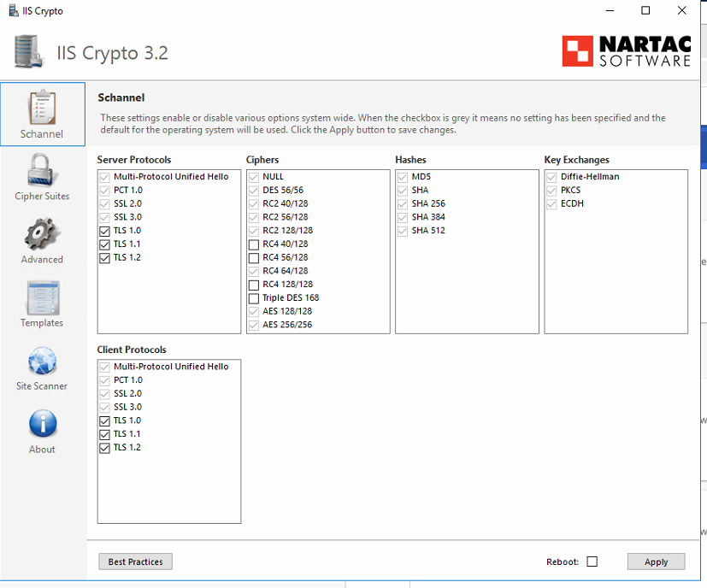Screen dimensions: 707x588
Task: Enable the RC4 56/128 cipher
Action: point(253,257)
